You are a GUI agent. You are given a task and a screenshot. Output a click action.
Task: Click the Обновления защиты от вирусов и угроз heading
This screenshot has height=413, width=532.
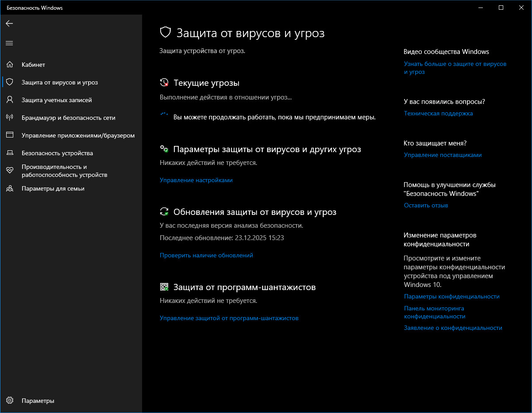coord(255,212)
